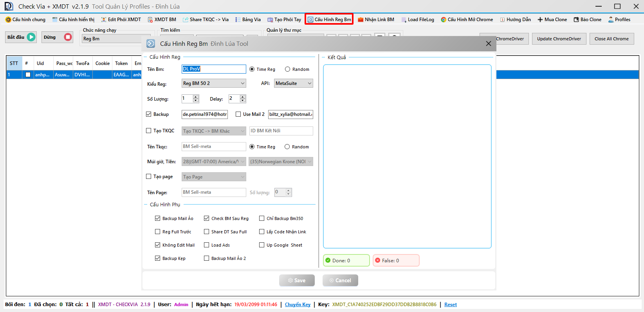Expand the Kiểu Reg dropdown
Screen dimensions: 644x312
point(242,83)
